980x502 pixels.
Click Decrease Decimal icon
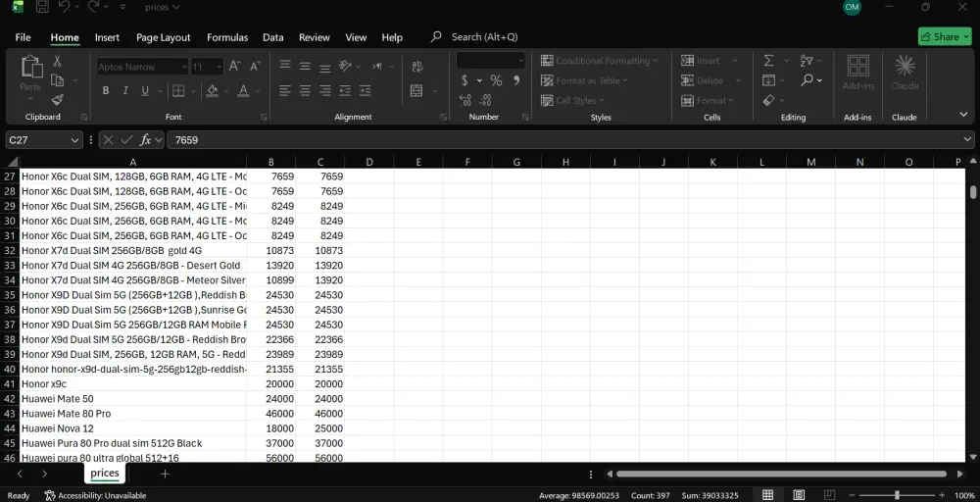pos(485,100)
